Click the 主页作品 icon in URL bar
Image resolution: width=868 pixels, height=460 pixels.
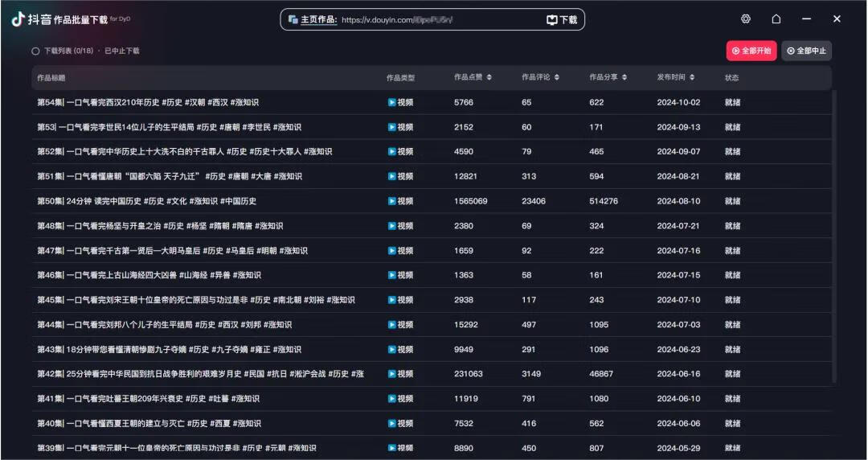click(x=293, y=19)
